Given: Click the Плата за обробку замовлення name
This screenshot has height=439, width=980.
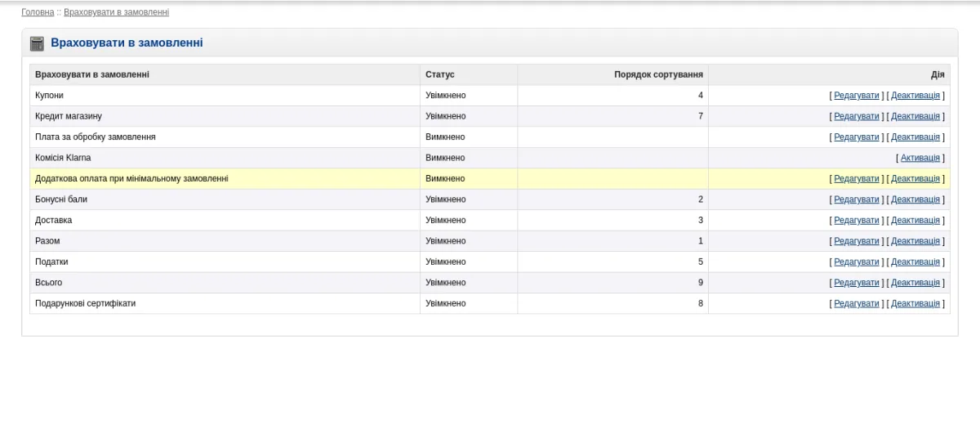Looking at the screenshot, I should [96, 137].
